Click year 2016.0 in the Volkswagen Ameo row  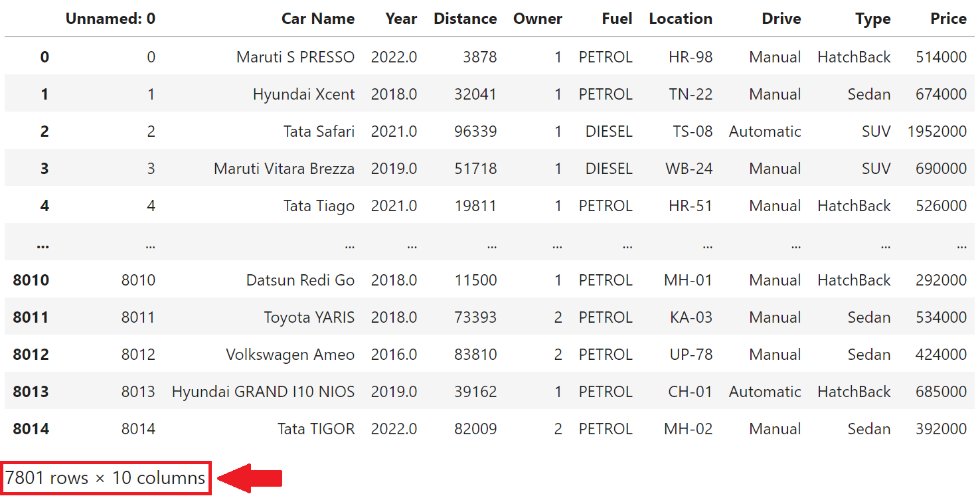pyautogui.click(x=394, y=355)
